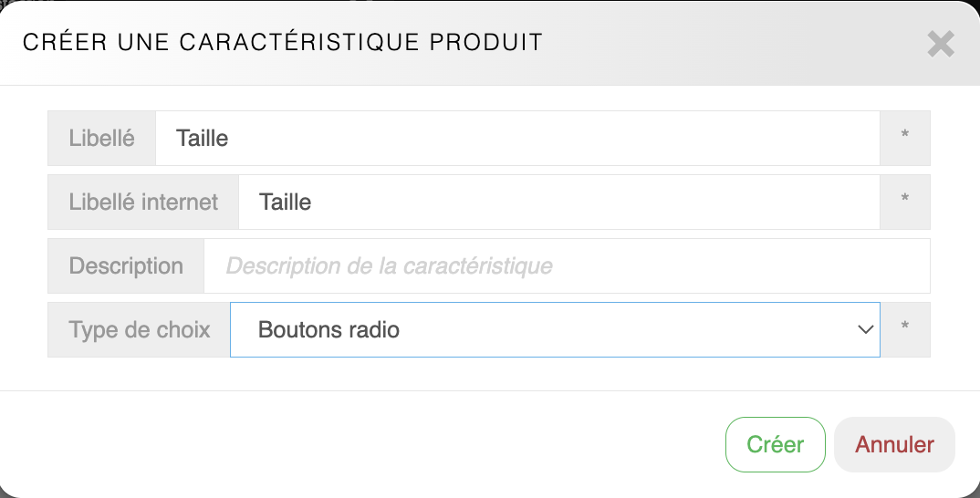Cancel with the Annuler button
Screen dimensions: 980x498
pos(894,445)
